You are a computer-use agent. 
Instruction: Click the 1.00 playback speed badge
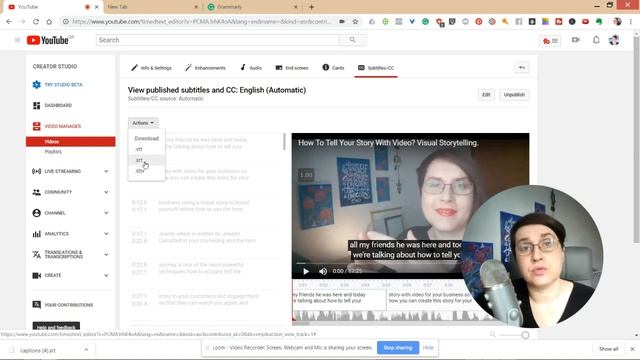tap(306, 175)
